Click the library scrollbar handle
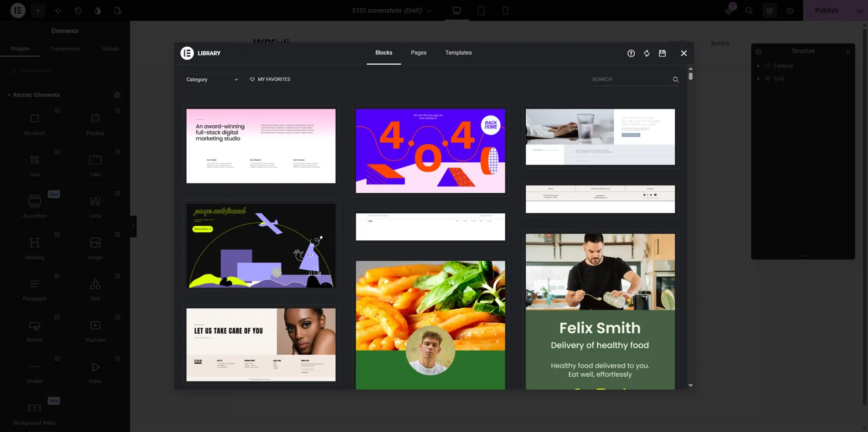 click(690, 76)
